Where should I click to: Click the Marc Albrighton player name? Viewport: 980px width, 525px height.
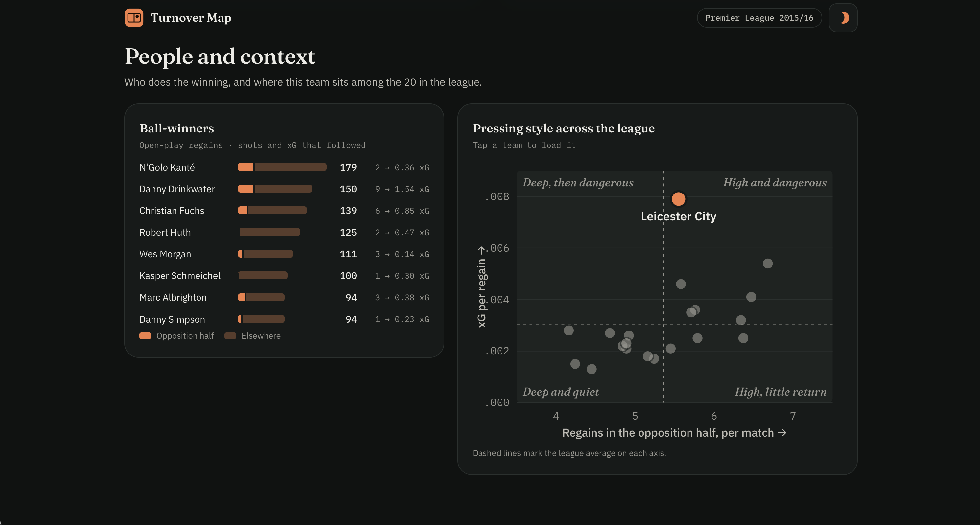(173, 298)
